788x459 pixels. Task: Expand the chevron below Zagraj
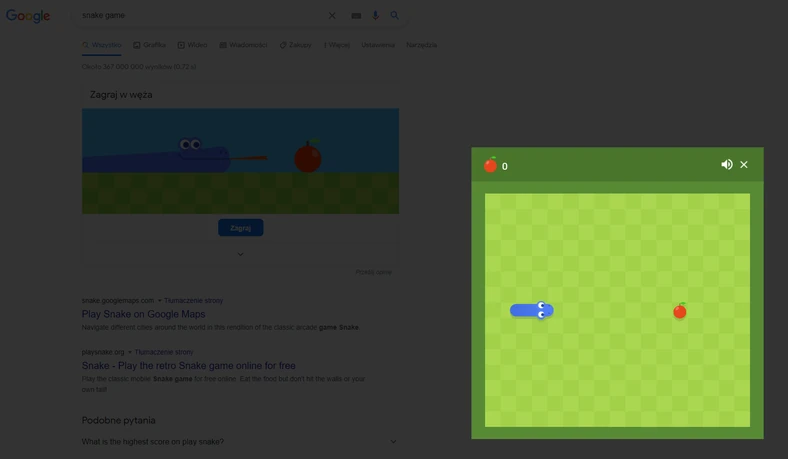tap(241, 254)
